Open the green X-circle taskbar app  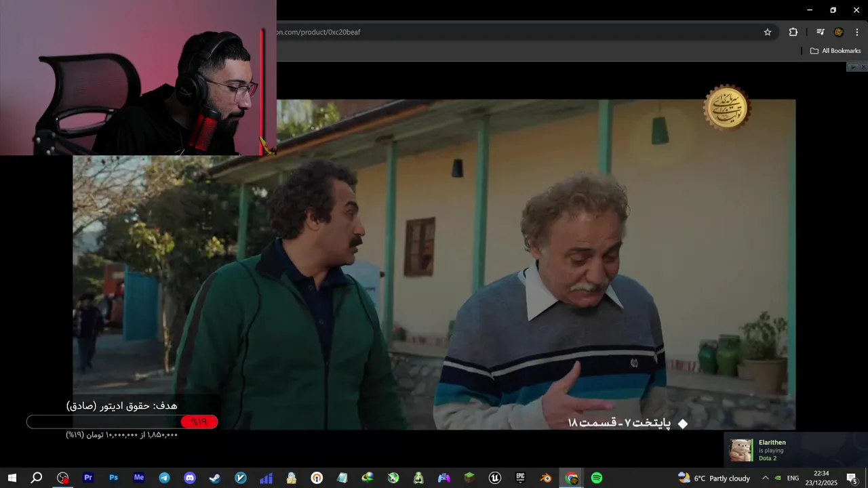tap(393, 478)
